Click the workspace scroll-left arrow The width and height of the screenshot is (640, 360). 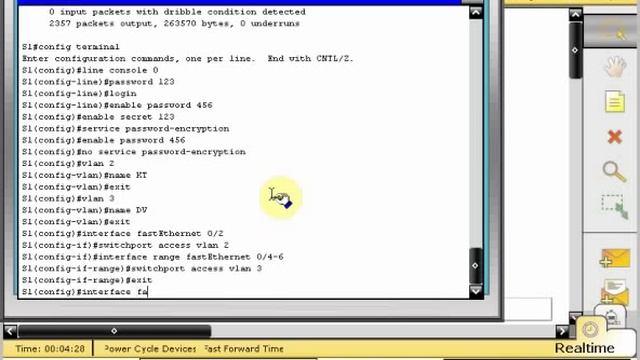(10, 331)
